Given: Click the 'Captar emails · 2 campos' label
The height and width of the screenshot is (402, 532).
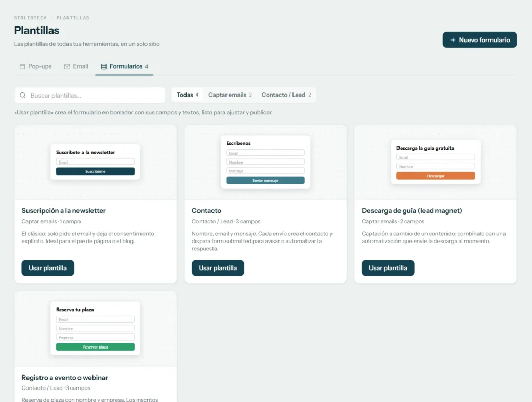Looking at the screenshot, I should pyautogui.click(x=393, y=222).
